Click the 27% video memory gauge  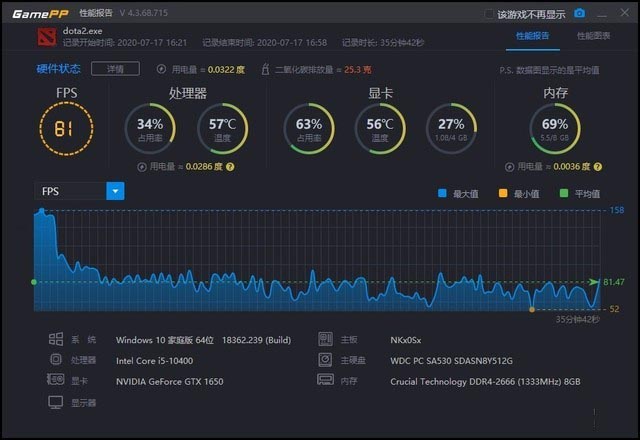451,129
